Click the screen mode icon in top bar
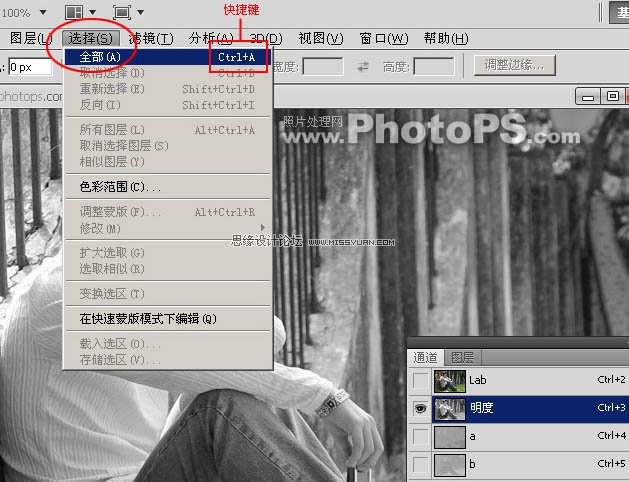This screenshot has width=629, height=482. pyautogui.click(x=122, y=12)
